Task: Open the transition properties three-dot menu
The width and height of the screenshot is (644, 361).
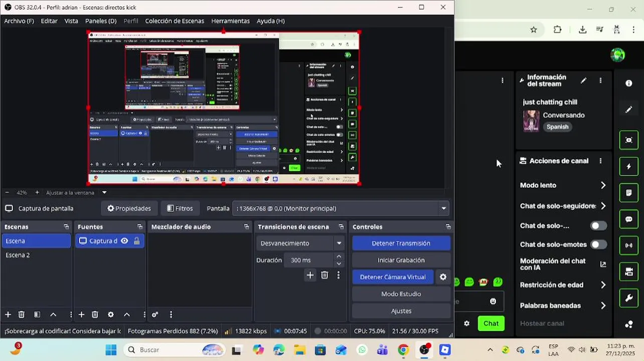Action: (339, 275)
